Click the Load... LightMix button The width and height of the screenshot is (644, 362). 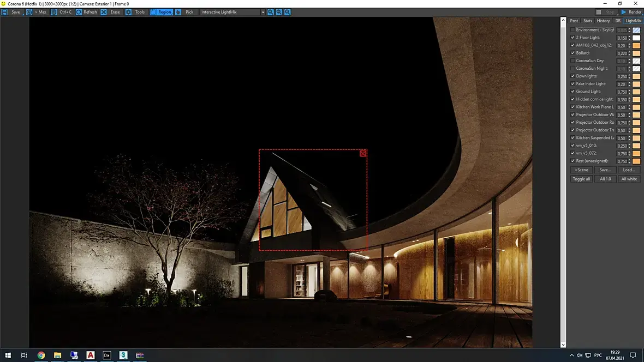(x=629, y=170)
